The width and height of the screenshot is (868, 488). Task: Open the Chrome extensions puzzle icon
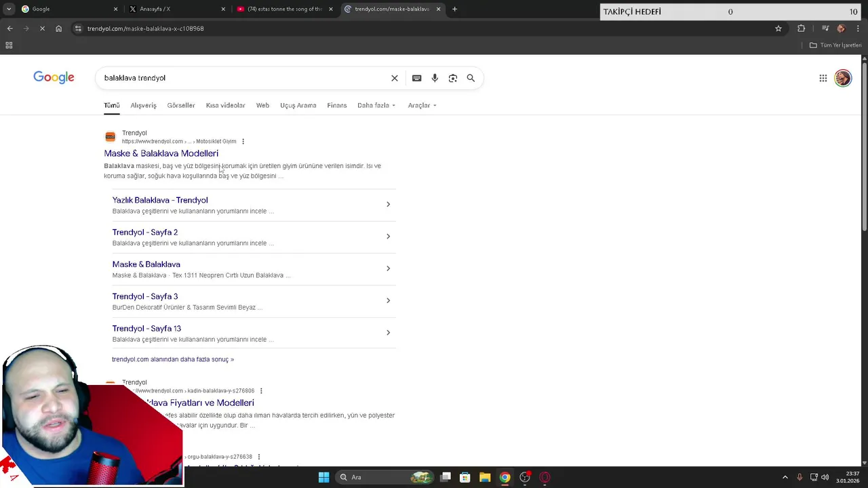coord(802,28)
